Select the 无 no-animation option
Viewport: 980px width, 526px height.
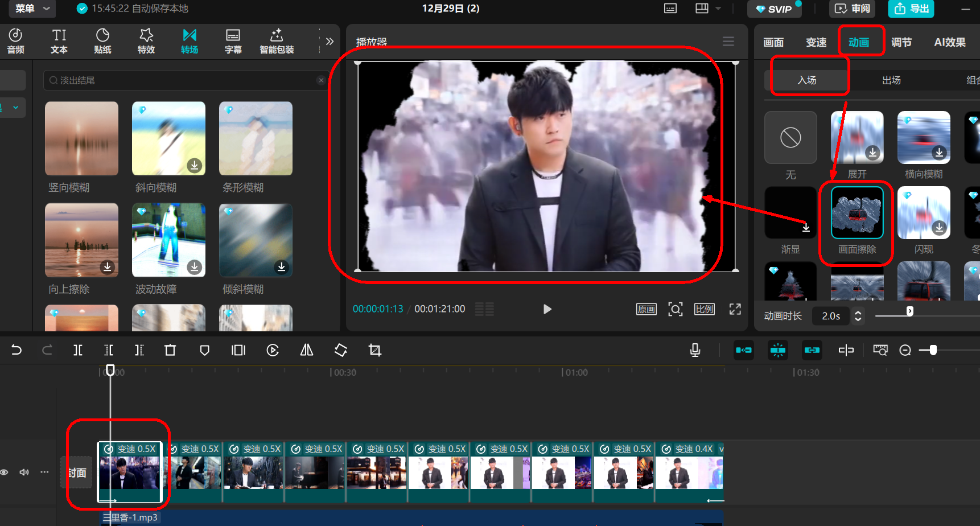[x=790, y=138]
